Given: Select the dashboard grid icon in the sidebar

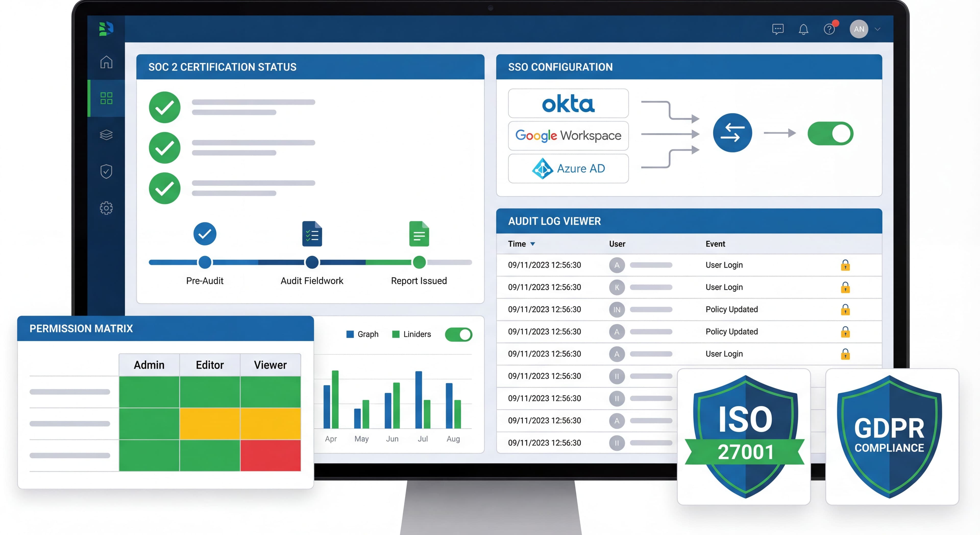Looking at the screenshot, I should 107,98.
